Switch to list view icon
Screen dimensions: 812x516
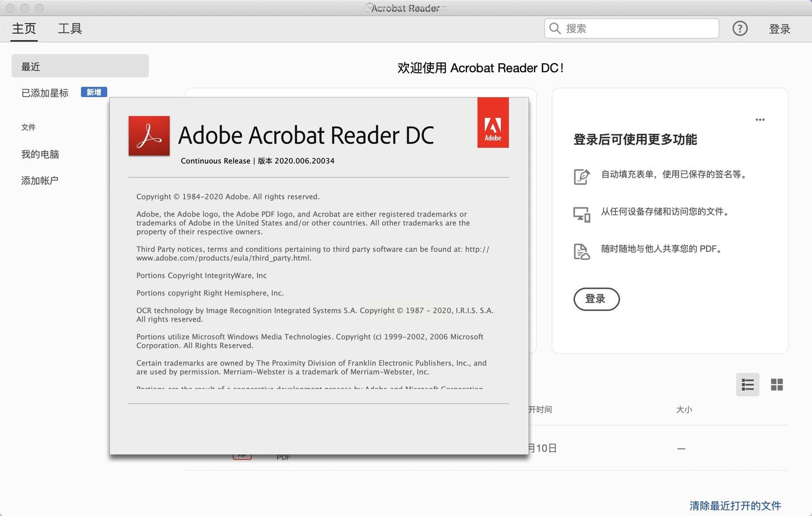click(748, 385)
